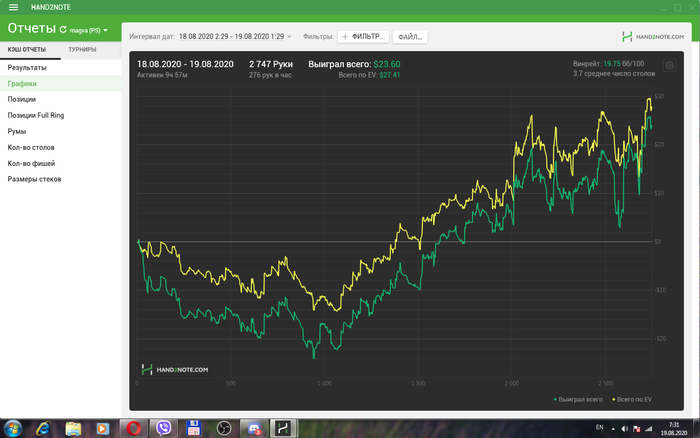Viewport: 700px width, 438px height.
Task: Open the hamburger main menu
Action: coord(13,7)
